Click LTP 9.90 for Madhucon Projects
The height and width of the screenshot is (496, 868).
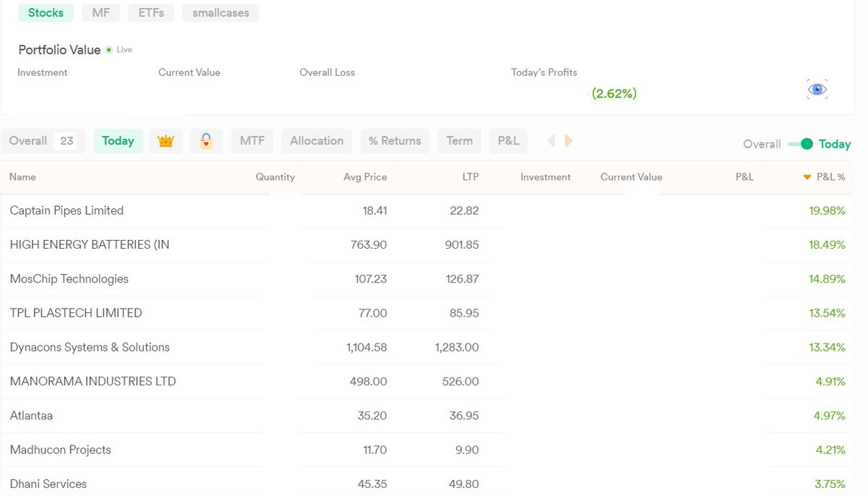(467, 450)
